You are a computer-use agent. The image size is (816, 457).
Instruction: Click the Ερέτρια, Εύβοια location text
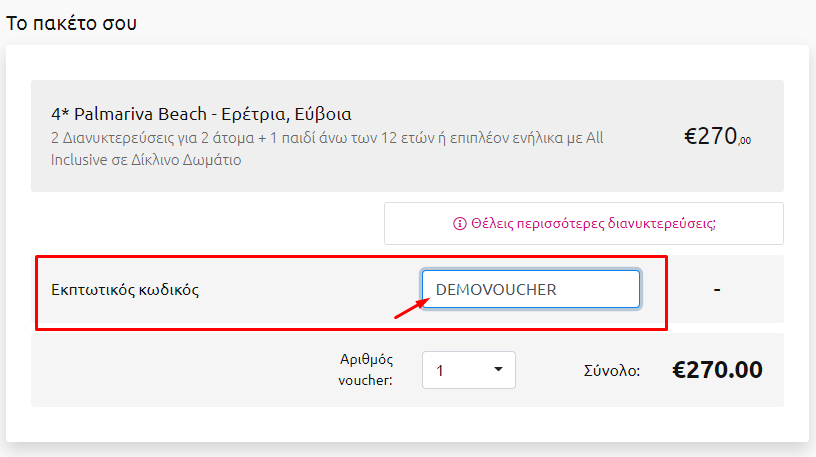(x=286, y=113)
